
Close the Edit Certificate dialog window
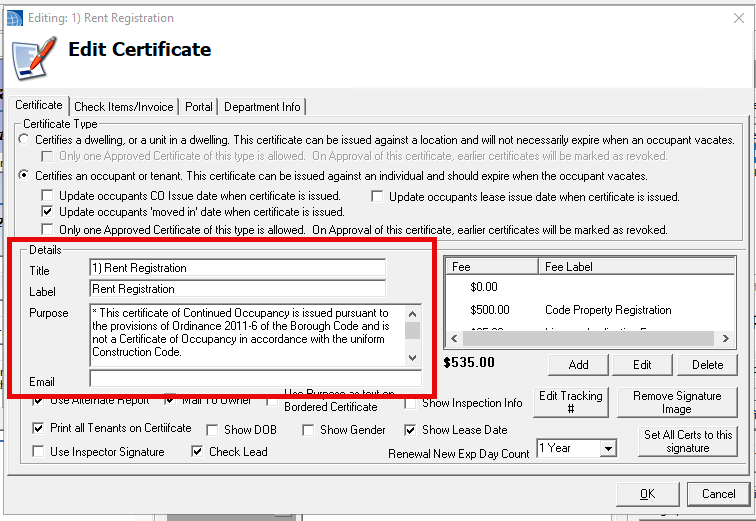731,17
